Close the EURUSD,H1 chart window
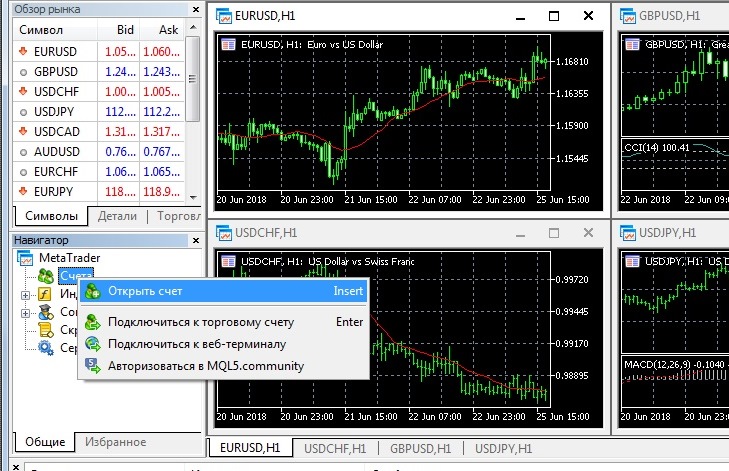Viewport: 729px width, 471px height. pos(588,16)
